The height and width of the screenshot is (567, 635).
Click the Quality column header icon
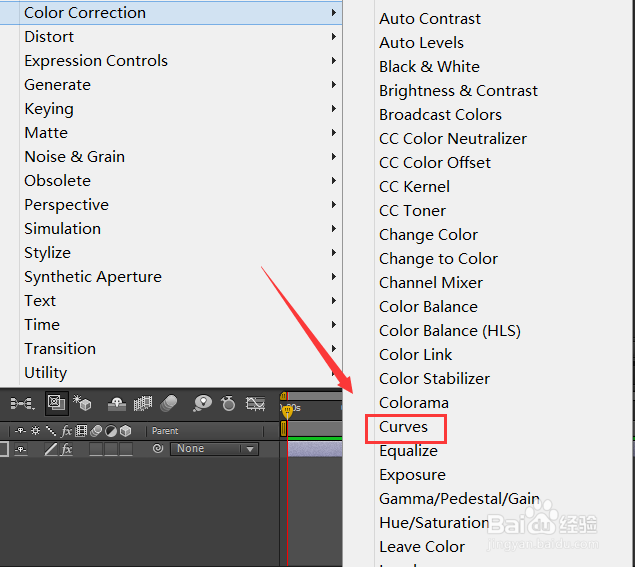pyautogui.click(x=51, y=431)
